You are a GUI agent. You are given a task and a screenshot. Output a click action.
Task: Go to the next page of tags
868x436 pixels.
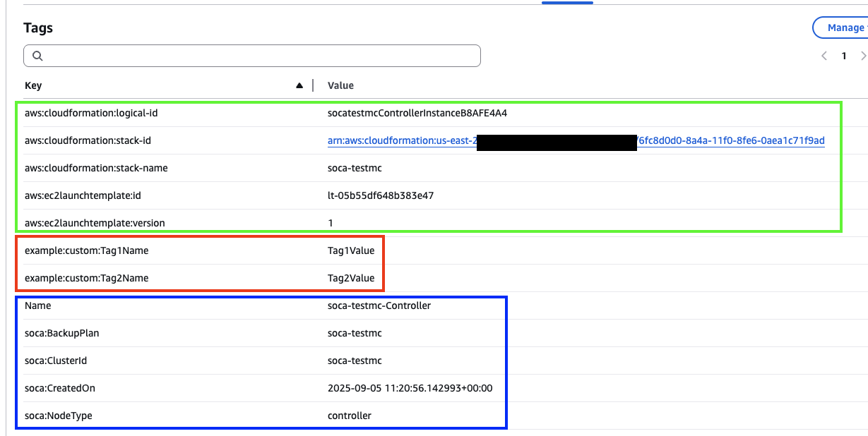pyautogui.click(x=863, y=56)
